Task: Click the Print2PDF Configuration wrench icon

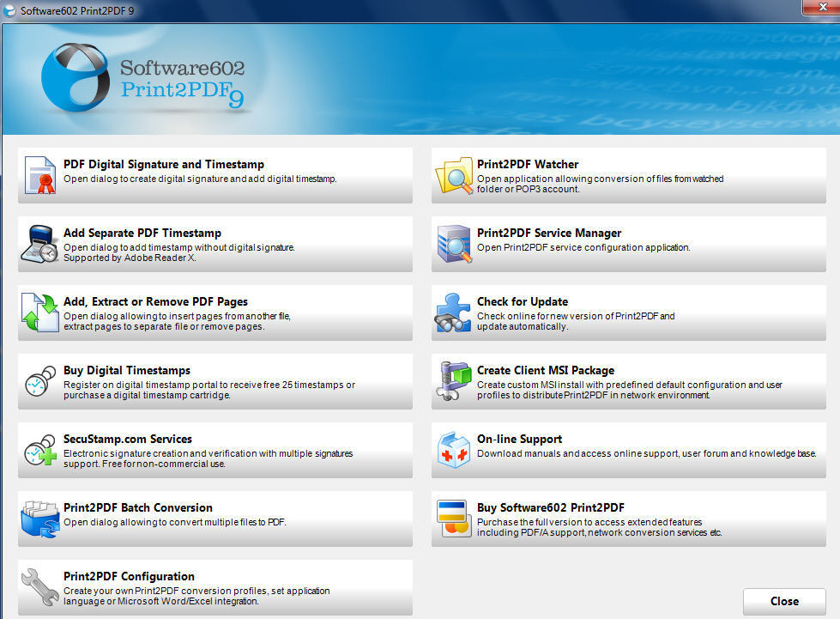Action: click(x=39, y=587)
